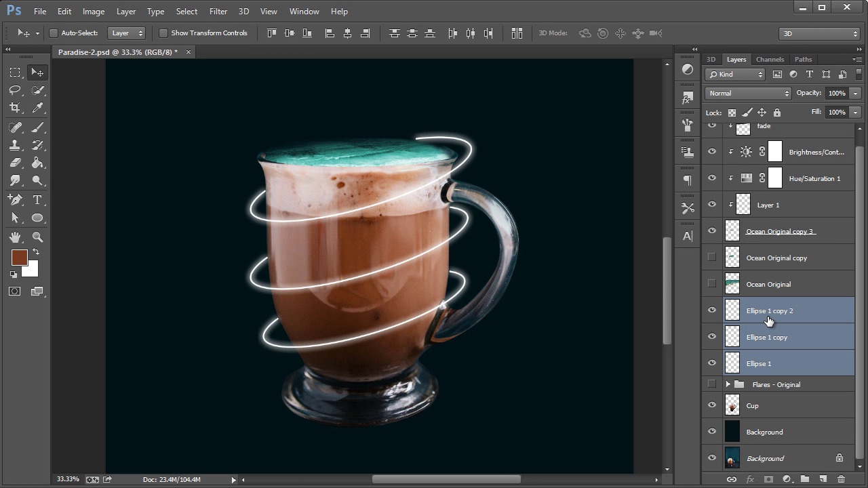This screenshot has width=868, height=488.
Task: Select the Crop tool
Action: (x=15, y=108)
